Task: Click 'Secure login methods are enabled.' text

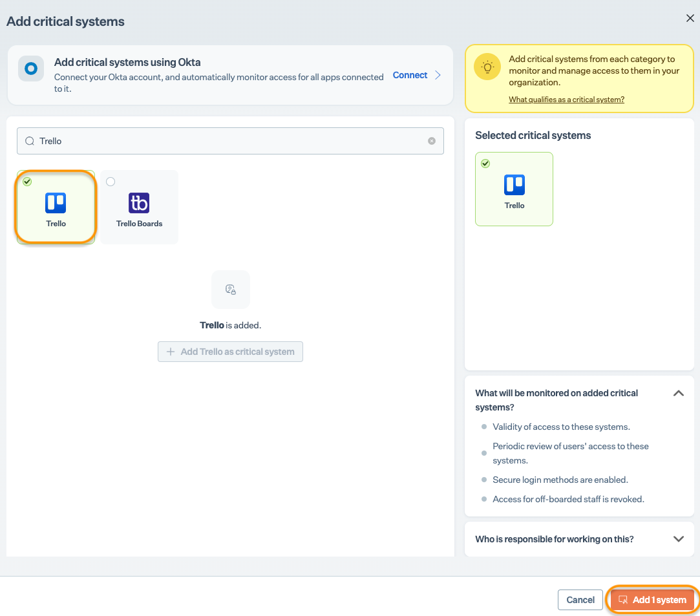Action: tap(560, 480)
